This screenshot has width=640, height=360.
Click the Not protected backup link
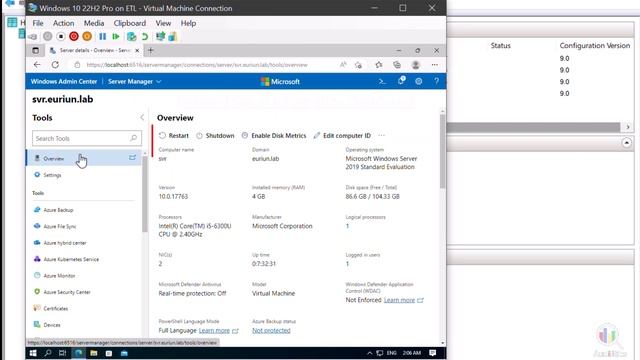point(271,331)
